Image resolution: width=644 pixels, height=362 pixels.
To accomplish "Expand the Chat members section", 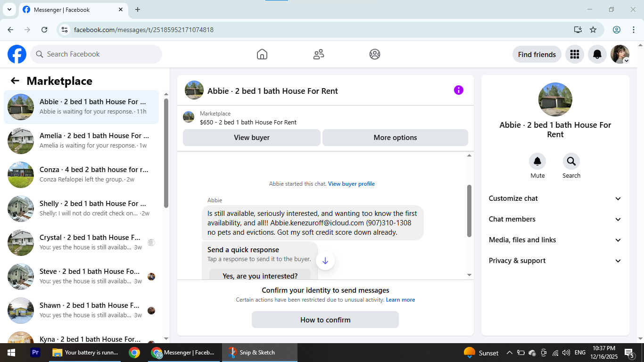I will pyautogui.click(x=555, y=219).
